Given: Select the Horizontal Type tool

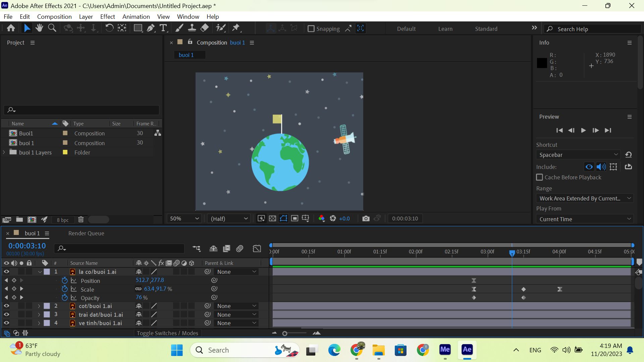Looking at the screenshot, I should (163, 28).
